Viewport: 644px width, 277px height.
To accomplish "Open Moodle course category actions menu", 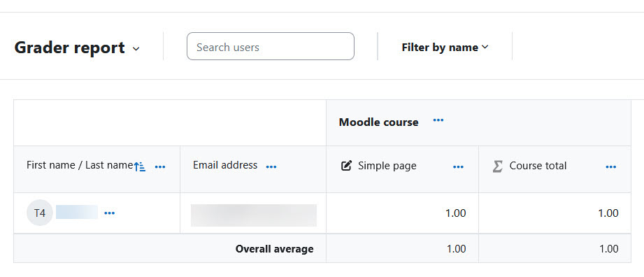I will [x=438, y=120].
